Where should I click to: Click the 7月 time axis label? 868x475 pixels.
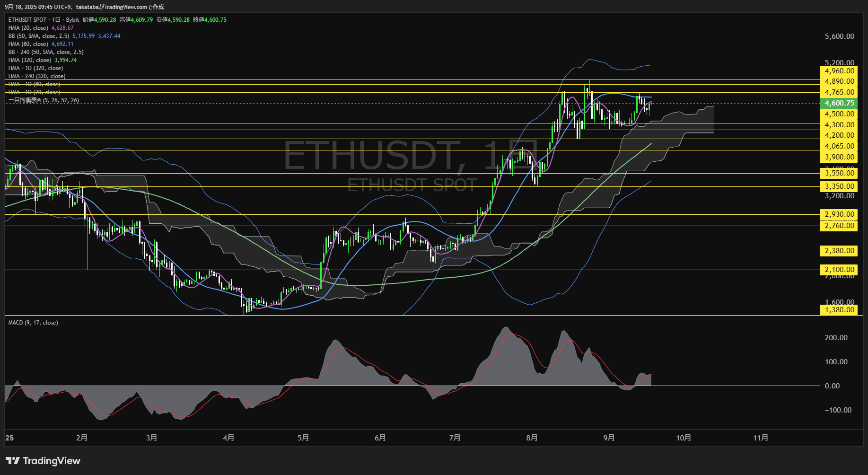(x=455, y=438)
